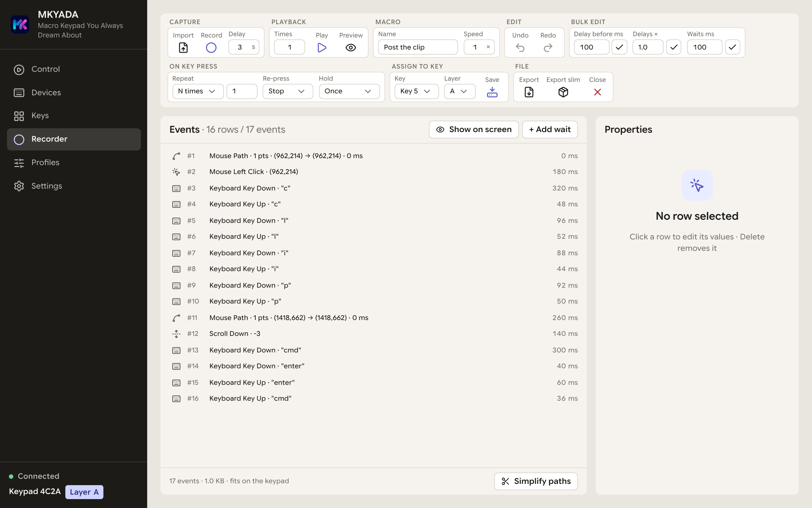812x508 pixels.
Task: Go to Control in sidebar
Action: 74,69
